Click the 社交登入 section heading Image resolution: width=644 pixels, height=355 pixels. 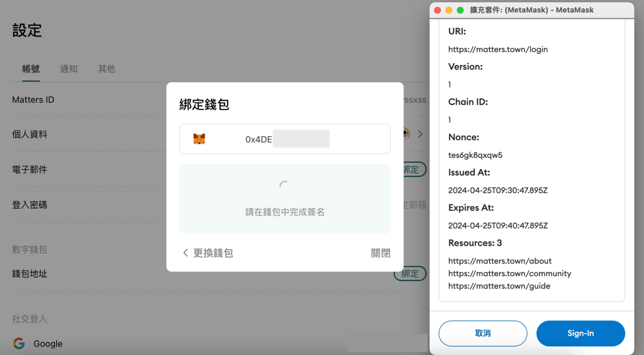click(30, 319)
